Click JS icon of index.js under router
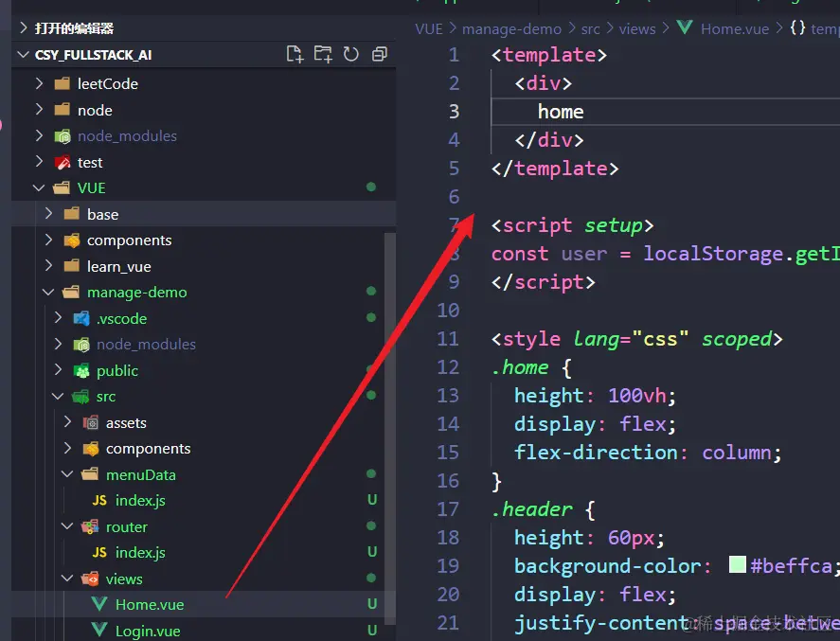Viewport: 840px width, 641px height. tap(99, 552)
